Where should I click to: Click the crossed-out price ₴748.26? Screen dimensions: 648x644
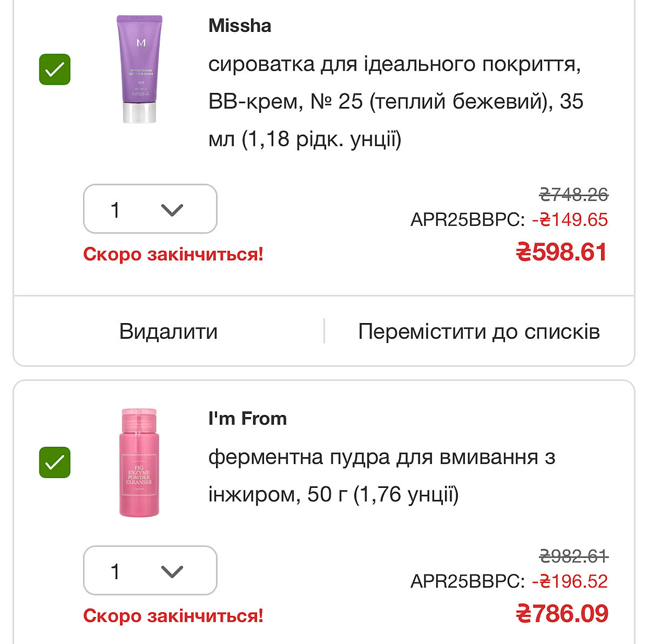tap(573, 194)
